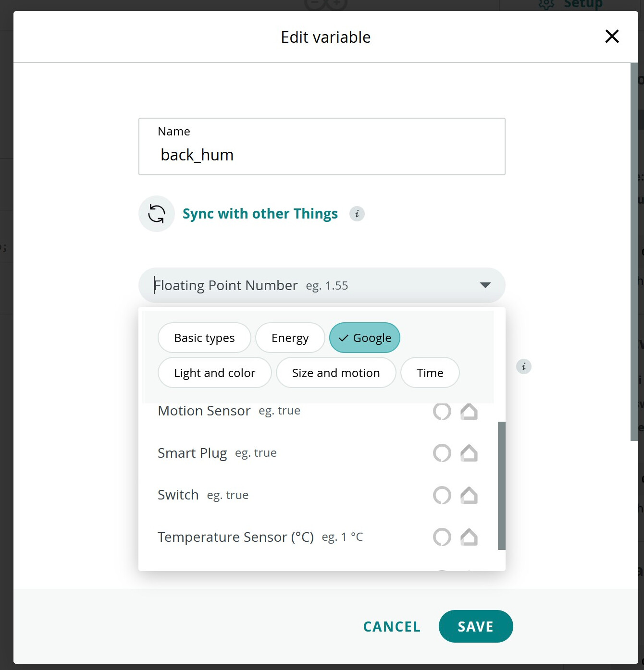Click the Google Home icon for Smart Plug
Viewport: 644px width, 670px height.
(x=470, y=453)
